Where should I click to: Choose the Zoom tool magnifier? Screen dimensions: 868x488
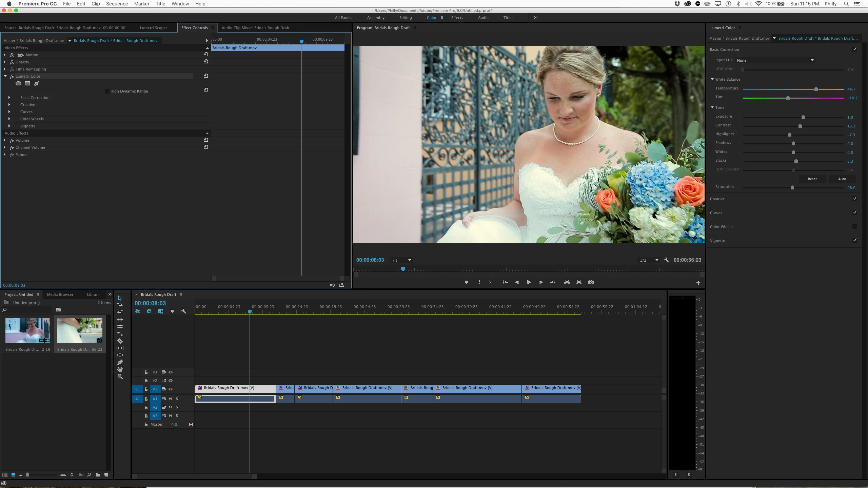[120, 377]
